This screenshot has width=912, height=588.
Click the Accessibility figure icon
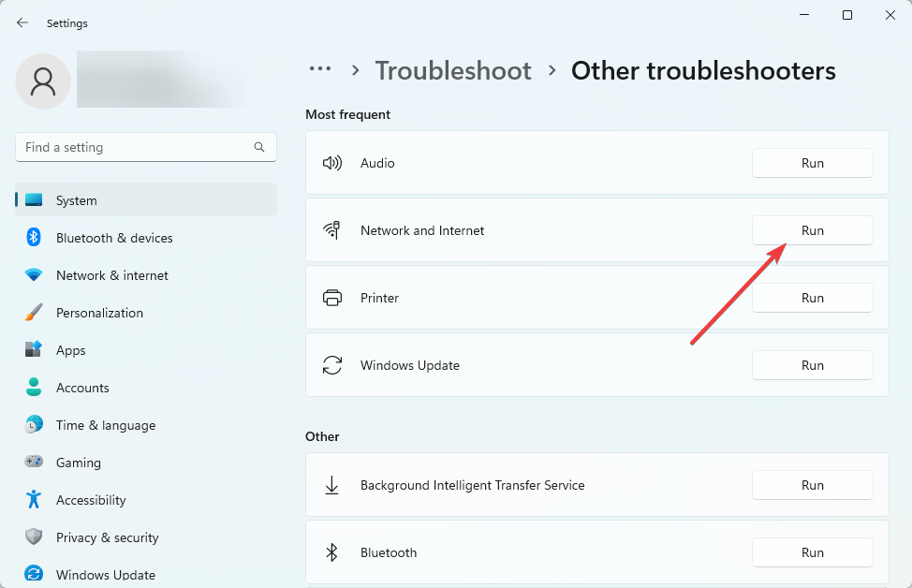[x=34, y=499]
